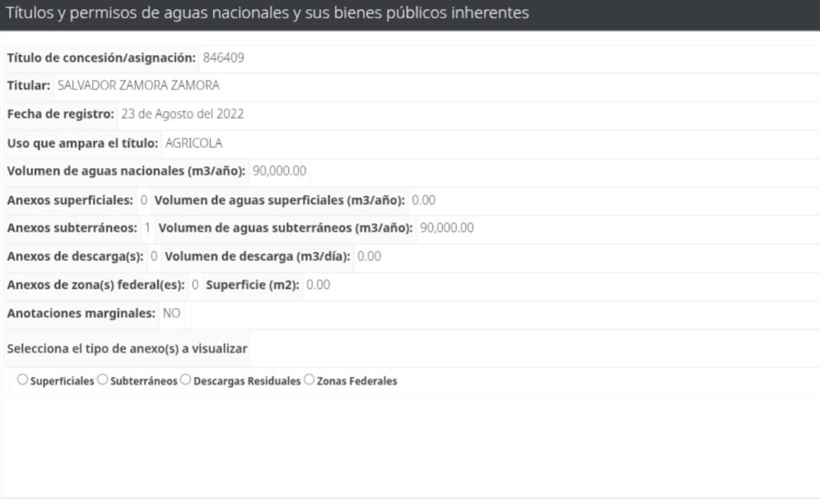Click the Título de concesión/asignación label
This screenshot has height=504, width=820.
(x=101, y=58)
